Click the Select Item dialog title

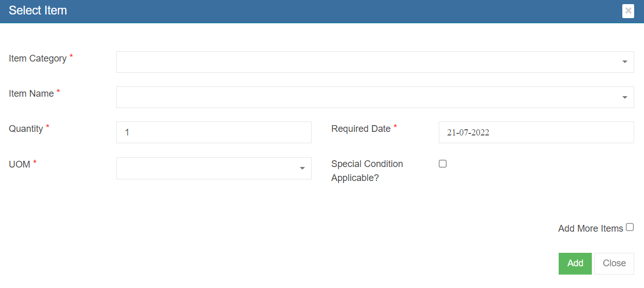(x=38, y=11)
